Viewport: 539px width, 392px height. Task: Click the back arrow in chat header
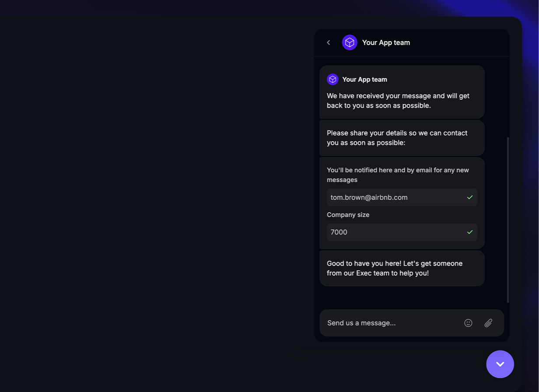tap(329, 42)
